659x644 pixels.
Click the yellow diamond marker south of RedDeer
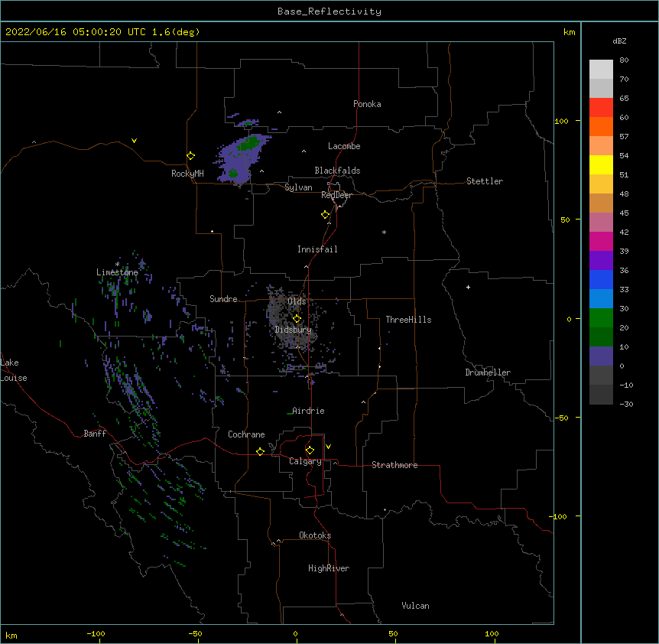click(325, 215)
